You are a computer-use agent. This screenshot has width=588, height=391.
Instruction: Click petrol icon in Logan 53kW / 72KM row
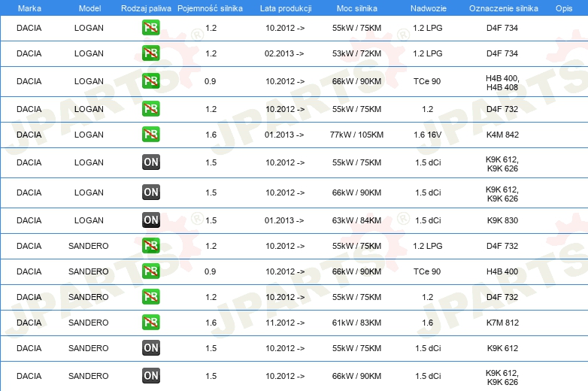click(x=150, y=53)
